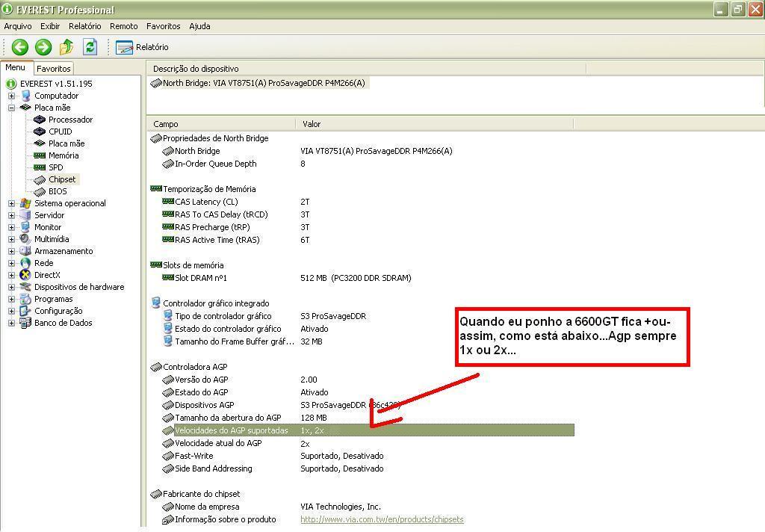This screenshot has width=765, height=532.
Task: Click the Placa mãe child item icon
Action: (40, 143)
